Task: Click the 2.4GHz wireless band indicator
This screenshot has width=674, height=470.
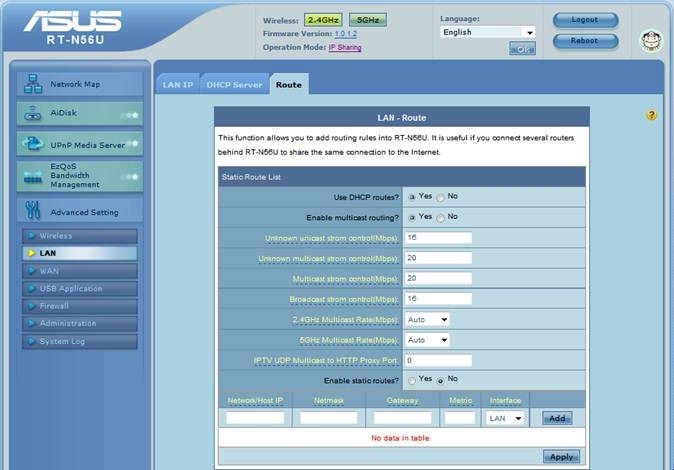Action: click(323, 20)
